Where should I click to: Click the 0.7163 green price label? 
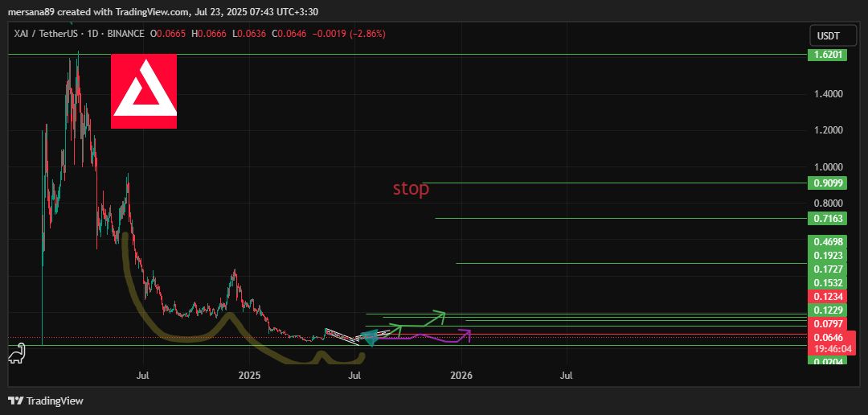828,218
